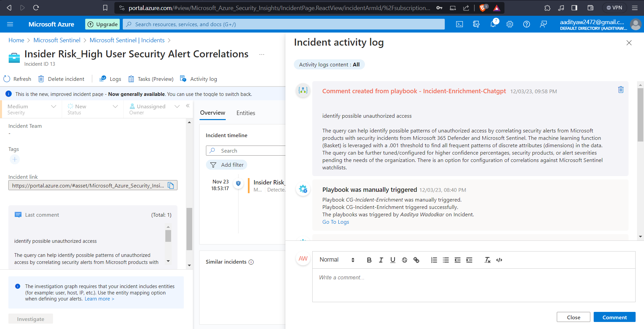Open the notifications bell
This screenshot has width=644, height=329.
click(493, 24)
